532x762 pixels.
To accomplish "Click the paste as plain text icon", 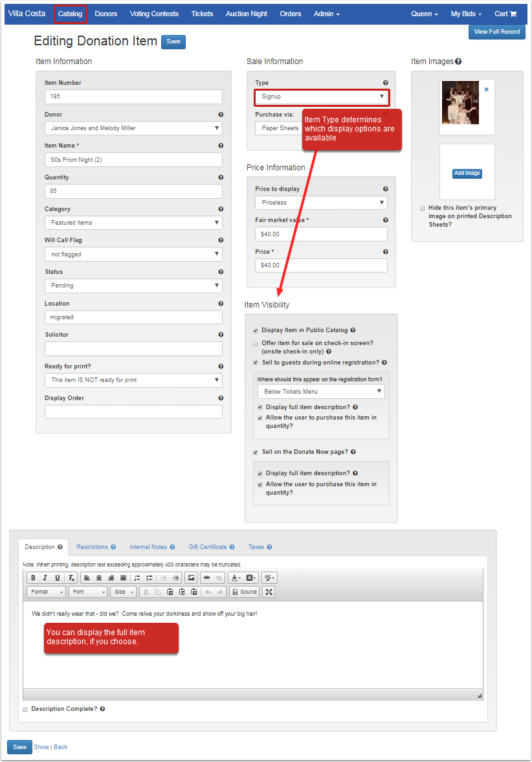I will 183,592.
